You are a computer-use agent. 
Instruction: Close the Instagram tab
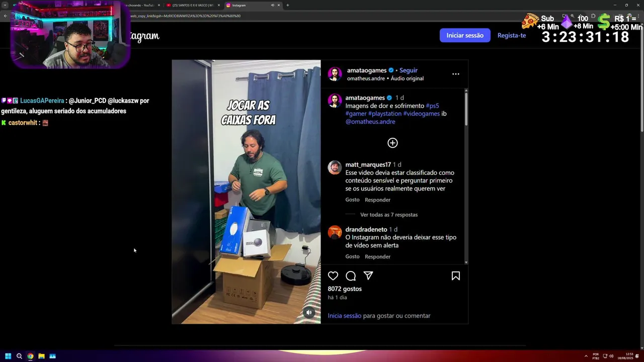(x=279, y=5)
